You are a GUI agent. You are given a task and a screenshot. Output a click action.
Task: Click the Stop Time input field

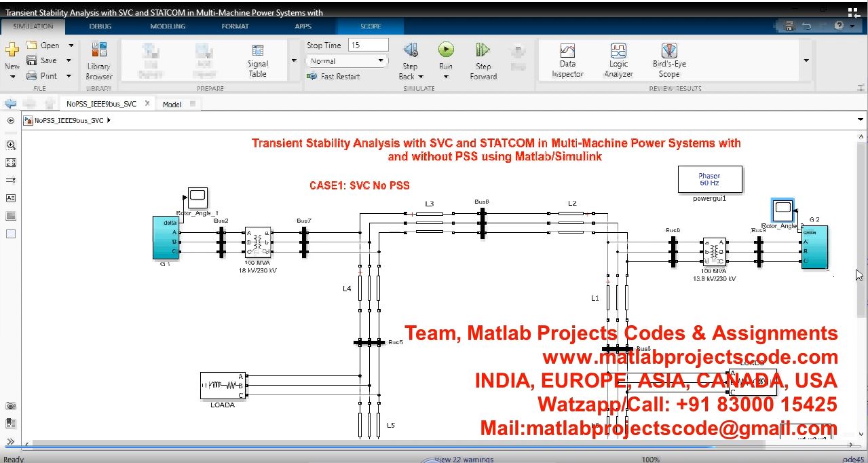[x=368, y=45]
